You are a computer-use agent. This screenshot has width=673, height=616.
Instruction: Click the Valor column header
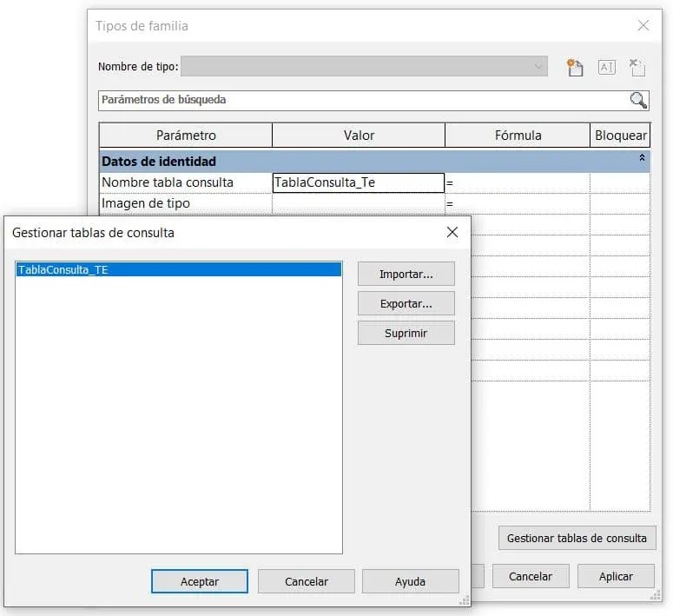coord(359,136)
